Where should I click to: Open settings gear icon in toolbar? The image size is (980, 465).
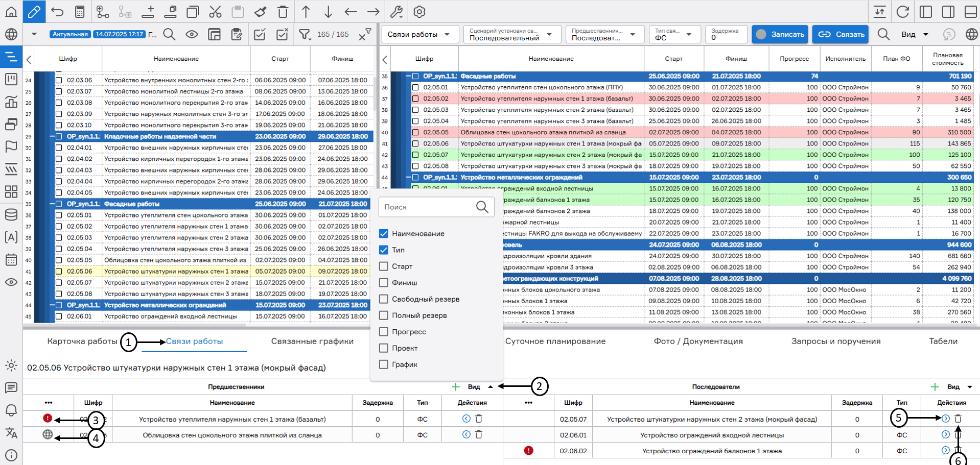click(419, 12)
